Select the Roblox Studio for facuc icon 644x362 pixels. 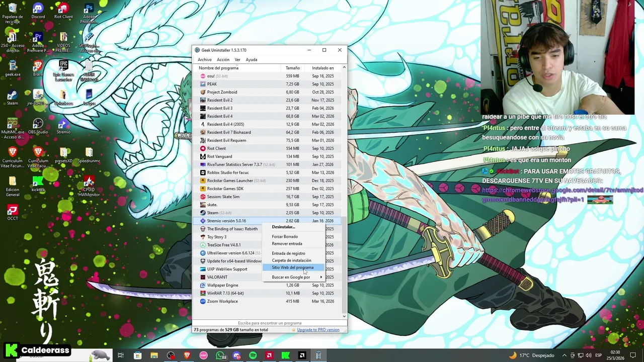[203, 172]
